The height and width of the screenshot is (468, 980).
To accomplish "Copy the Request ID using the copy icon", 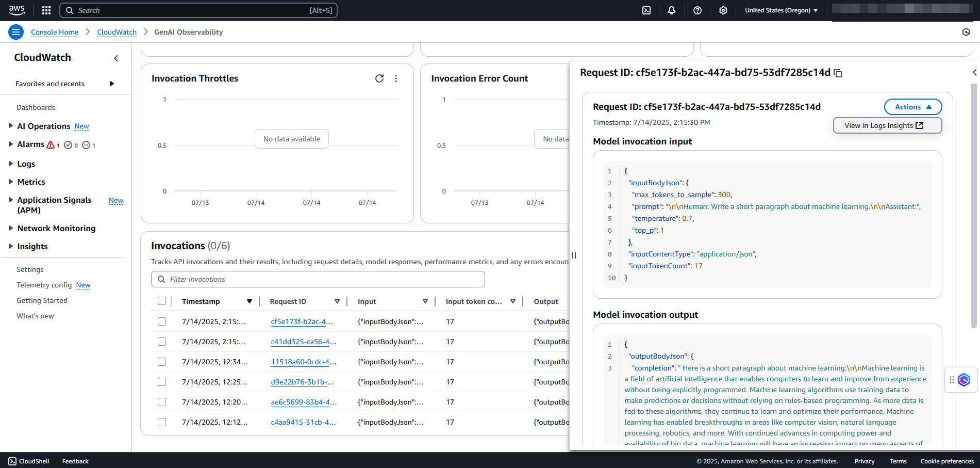I will [x=838, y=73].
